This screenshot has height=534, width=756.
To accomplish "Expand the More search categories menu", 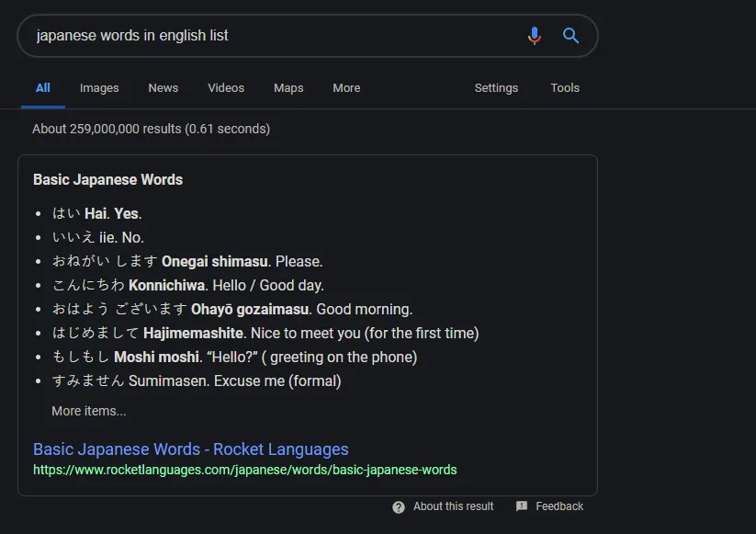I will [x=346, y=88].
